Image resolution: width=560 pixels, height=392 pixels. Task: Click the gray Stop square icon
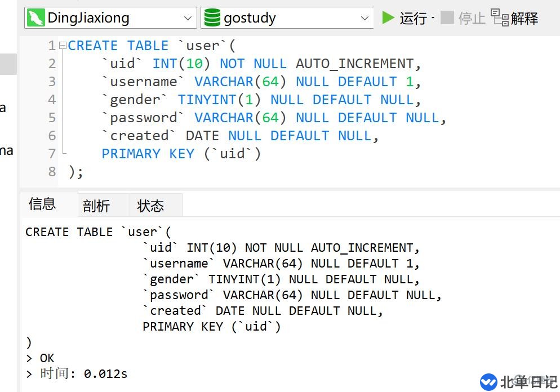point(447,17)
